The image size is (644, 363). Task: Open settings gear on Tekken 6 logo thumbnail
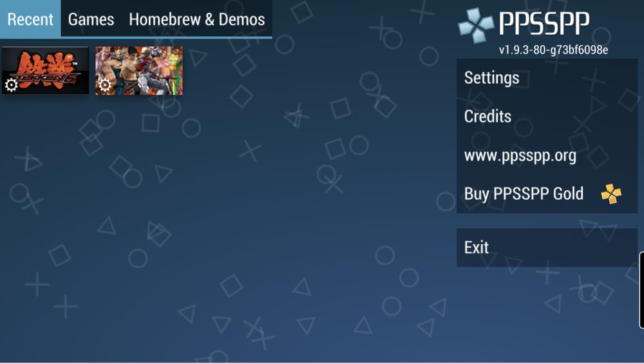coord(11,85)
